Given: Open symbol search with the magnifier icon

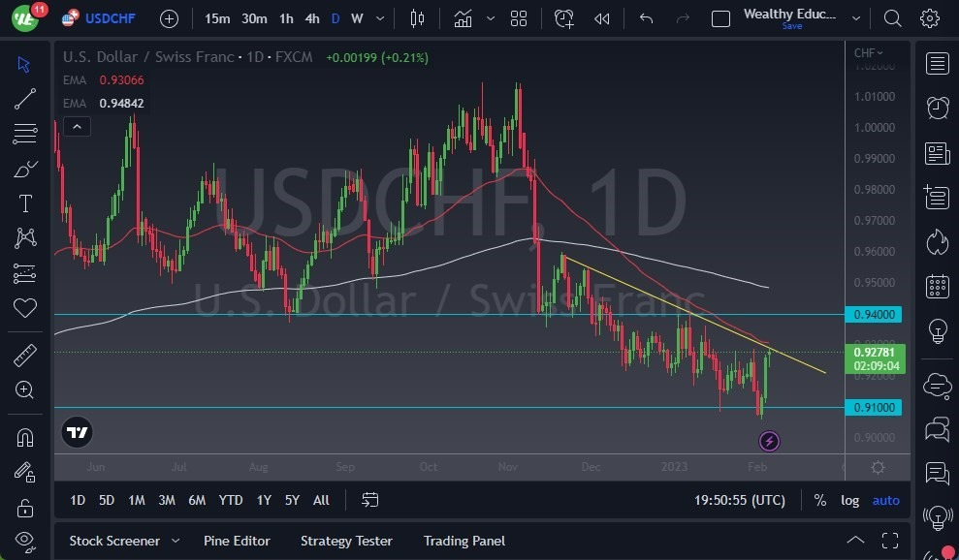Looking at the screenshot, I should tap(892, 17).
